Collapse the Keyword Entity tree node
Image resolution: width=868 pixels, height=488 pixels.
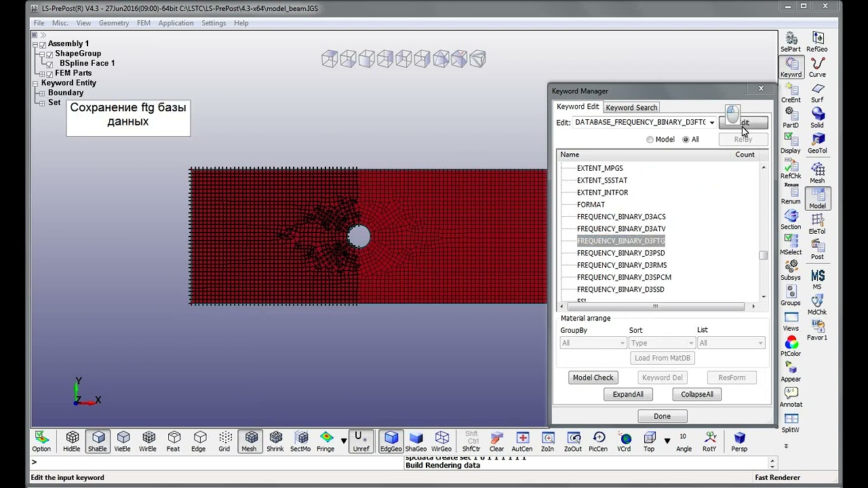(35, 83)
